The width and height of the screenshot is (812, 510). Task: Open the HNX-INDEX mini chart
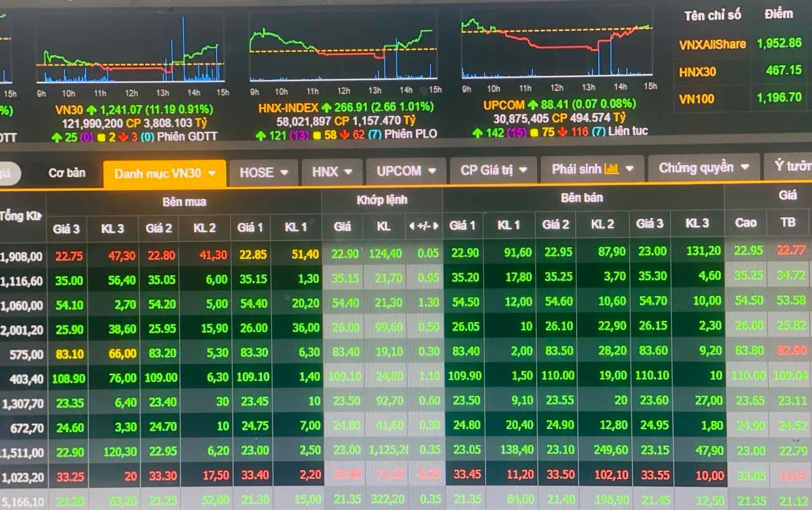tap(343, 46)
